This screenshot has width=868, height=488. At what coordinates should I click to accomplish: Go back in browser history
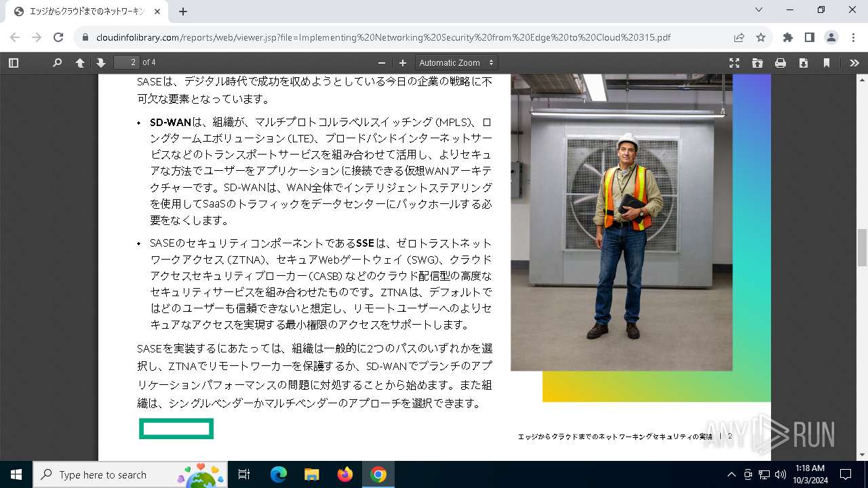15,37
